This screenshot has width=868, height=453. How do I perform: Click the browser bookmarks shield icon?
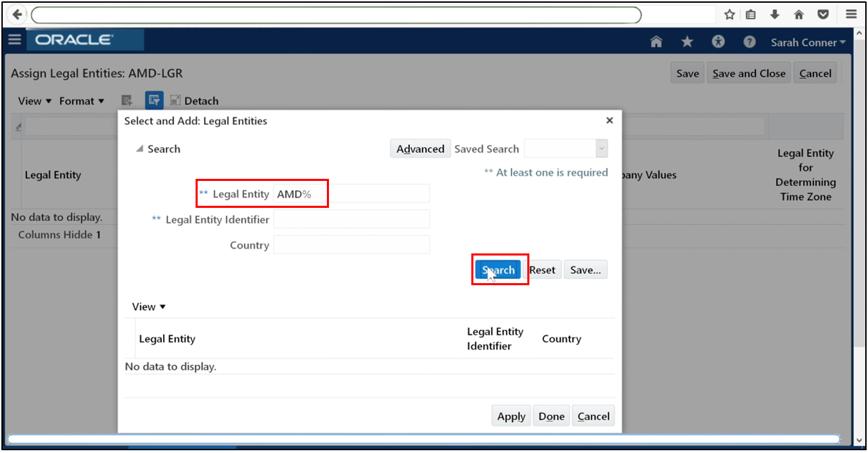coord(824,14)
